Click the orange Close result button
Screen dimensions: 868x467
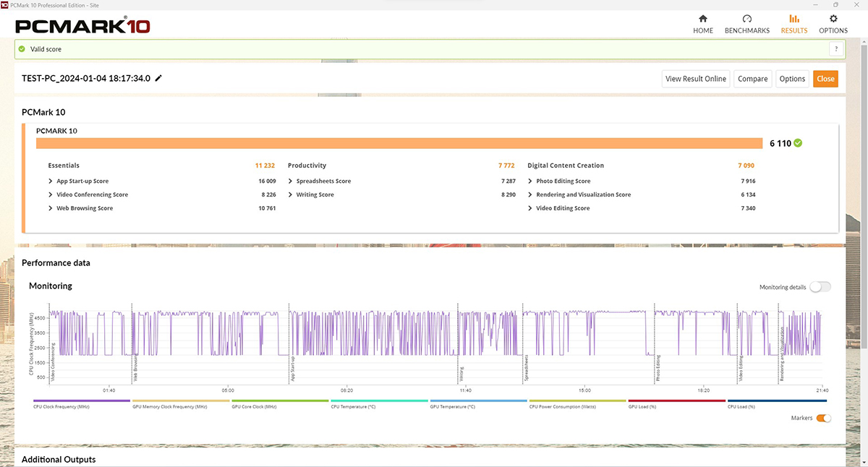(825, 79)
